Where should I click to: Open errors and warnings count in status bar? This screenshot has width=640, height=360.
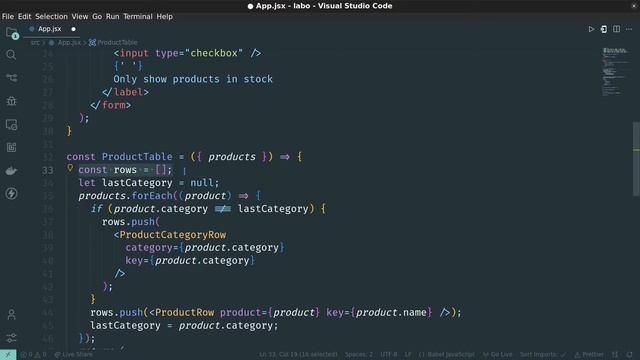(33, 355)
